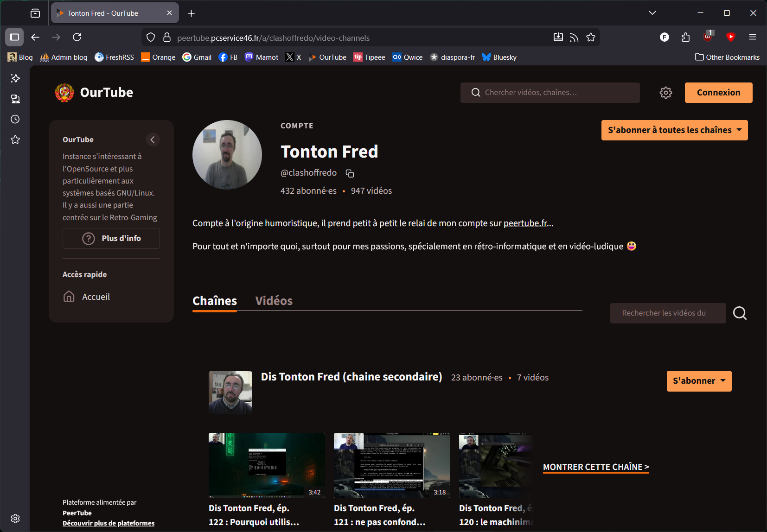This screenshot has width=767, height=532.
Task: Open the MONTRER CETTE CHAÎNE link
Action: (596, 467)
